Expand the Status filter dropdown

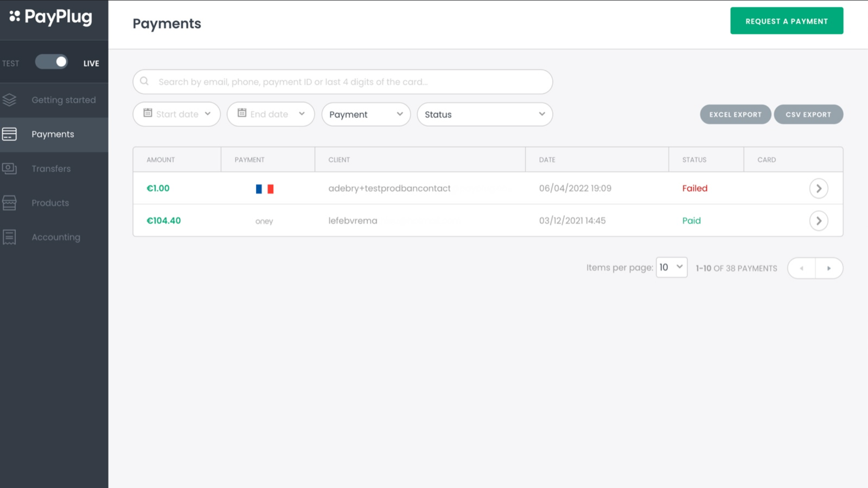coord(484,114)
